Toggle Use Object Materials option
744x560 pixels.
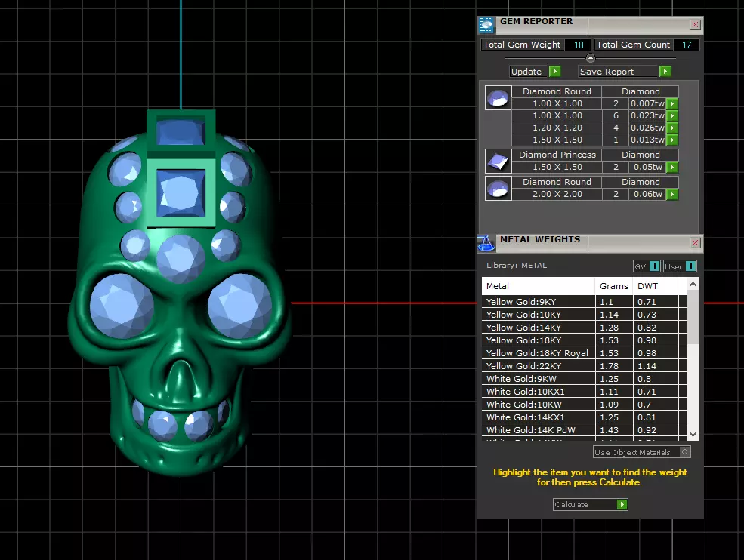tap(684, 452)
